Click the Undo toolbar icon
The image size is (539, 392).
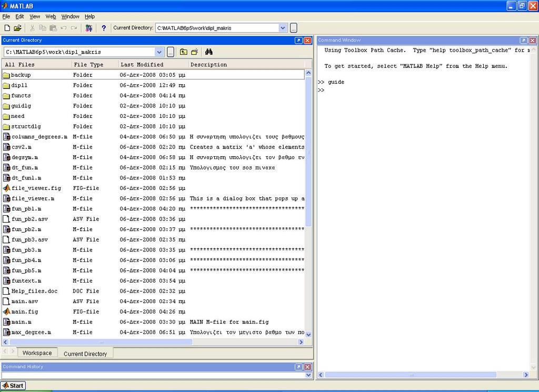click(64, 28)
